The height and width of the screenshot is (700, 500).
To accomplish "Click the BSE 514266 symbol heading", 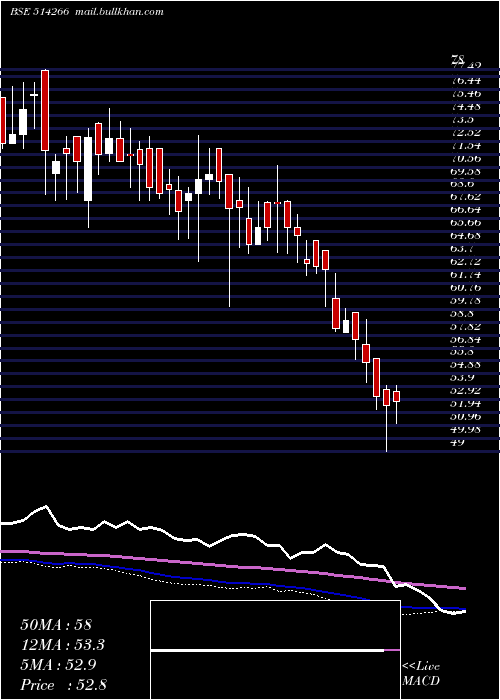I will [39, 12].
